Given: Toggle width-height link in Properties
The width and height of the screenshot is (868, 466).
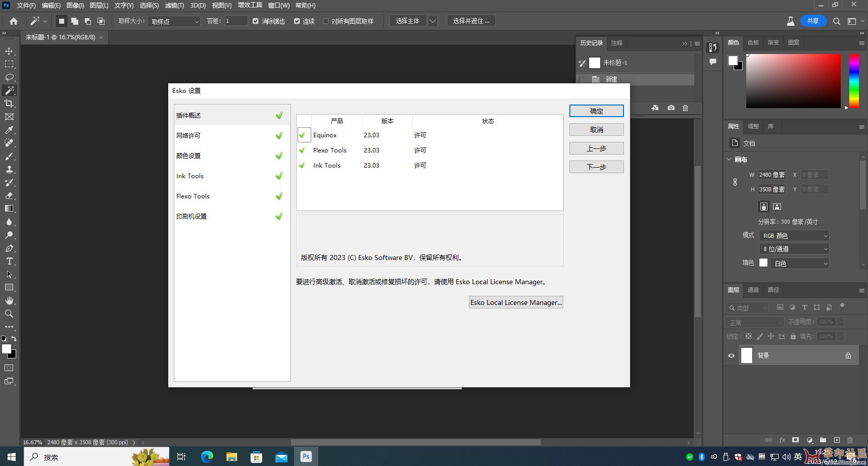Looking at the screenshot, I should (735, 182).
